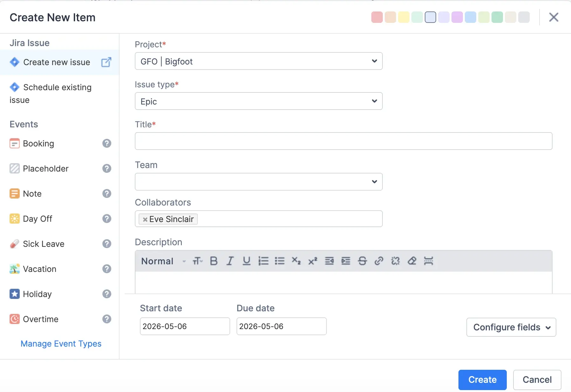Image resolution: width=571 pixels, height=392 pixels.
Task: Pick the peach color swatch
Action: coord(390,17)
